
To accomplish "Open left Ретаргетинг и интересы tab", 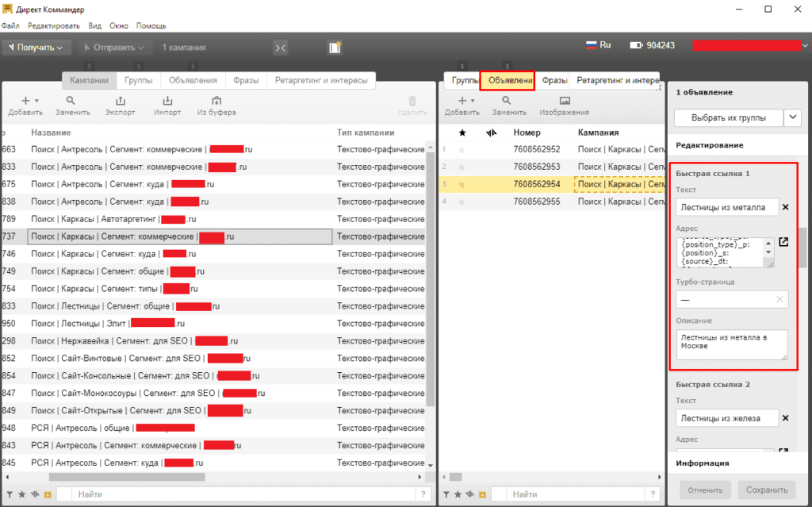I will pyautogui.click(x=321, y=80).
